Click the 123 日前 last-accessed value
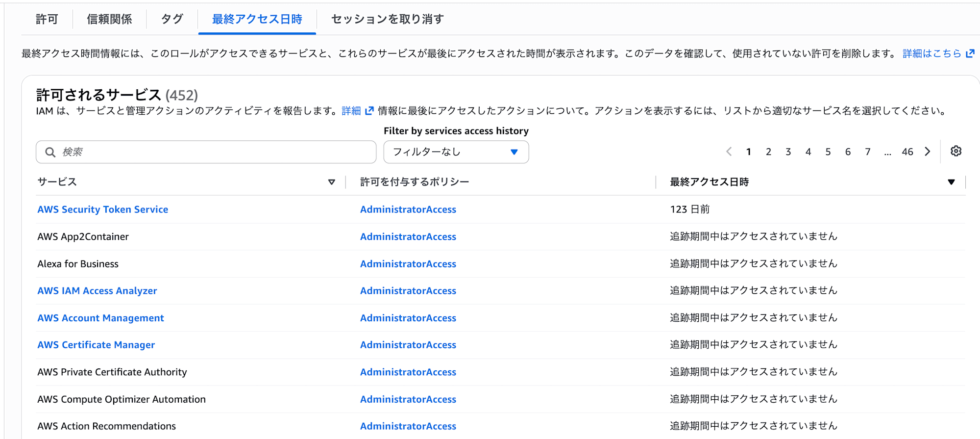 coord(690,209)
